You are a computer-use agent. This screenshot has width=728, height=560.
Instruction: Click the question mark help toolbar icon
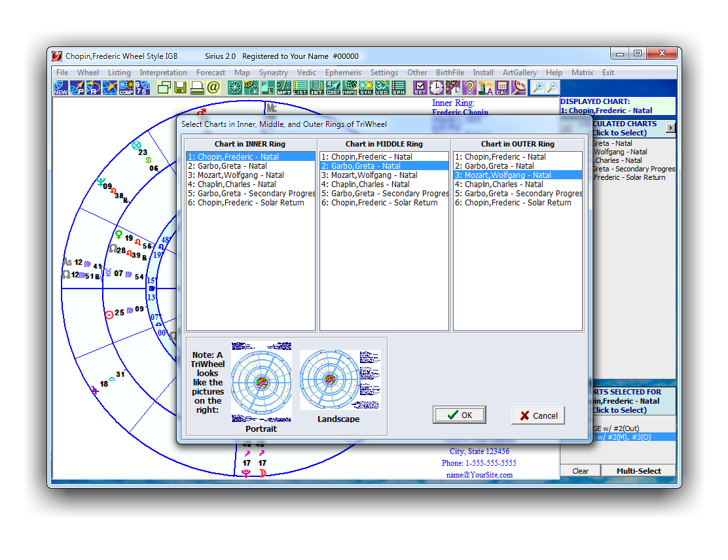click(469, 87)
